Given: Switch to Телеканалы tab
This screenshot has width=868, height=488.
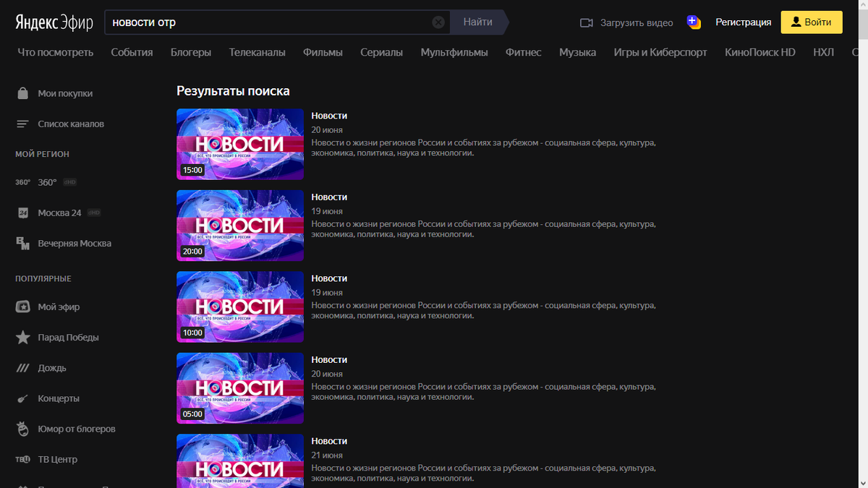Looking at the screenshot, I should 258,52.
